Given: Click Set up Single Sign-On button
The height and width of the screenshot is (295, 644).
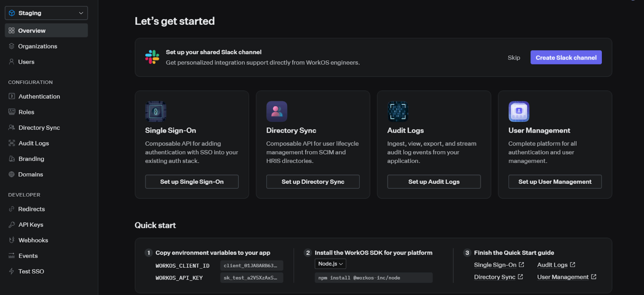Looking at the screenshot, I should pyautogui.click(x=192, y=182).
